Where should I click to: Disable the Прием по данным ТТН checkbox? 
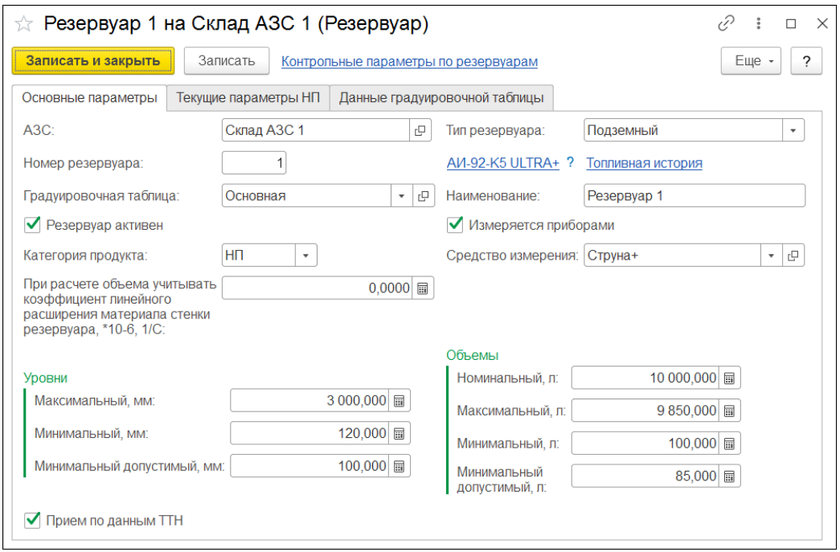31,520
